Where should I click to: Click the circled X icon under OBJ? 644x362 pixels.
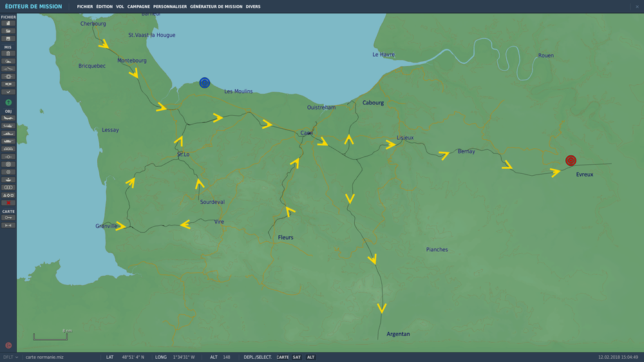tap(8, 172)
